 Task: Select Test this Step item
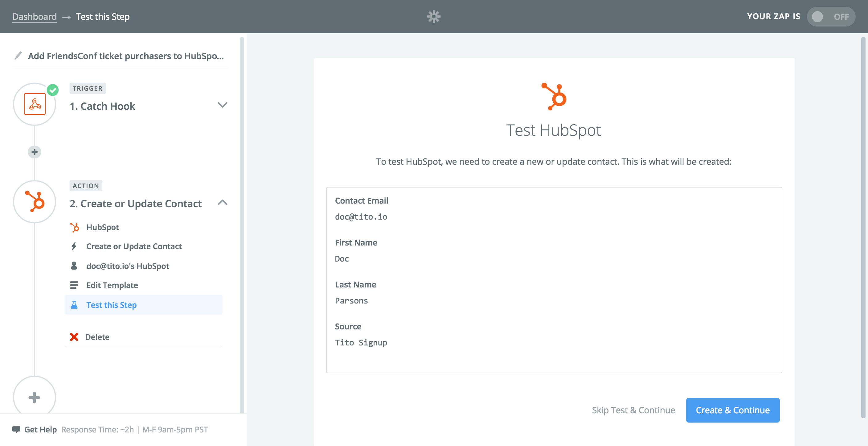[144, 305]
